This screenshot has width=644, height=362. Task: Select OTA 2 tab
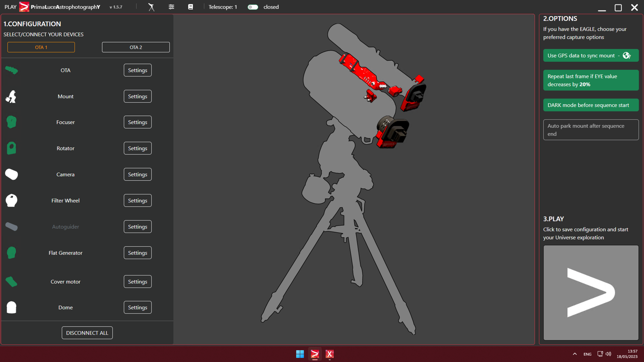(136, 47)
